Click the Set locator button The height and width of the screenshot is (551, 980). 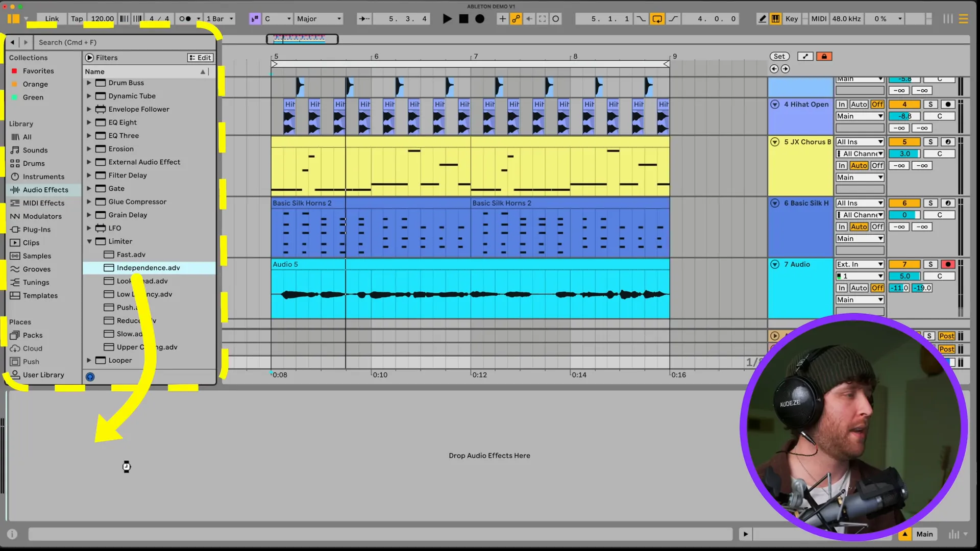[x=779, y=57]
